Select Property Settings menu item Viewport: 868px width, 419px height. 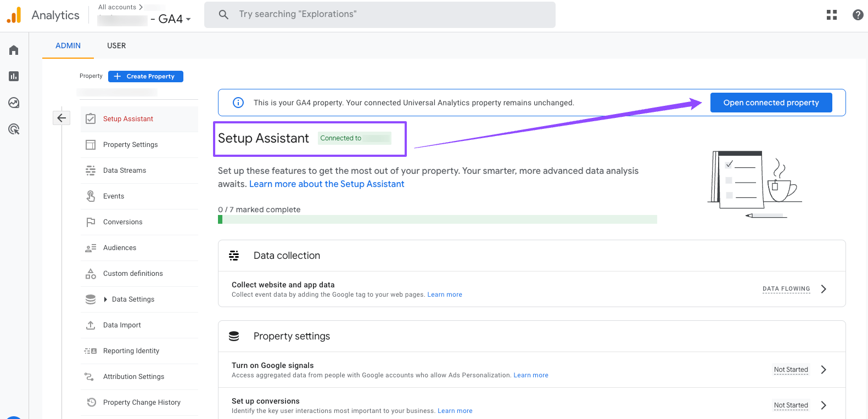pos(139,145)
